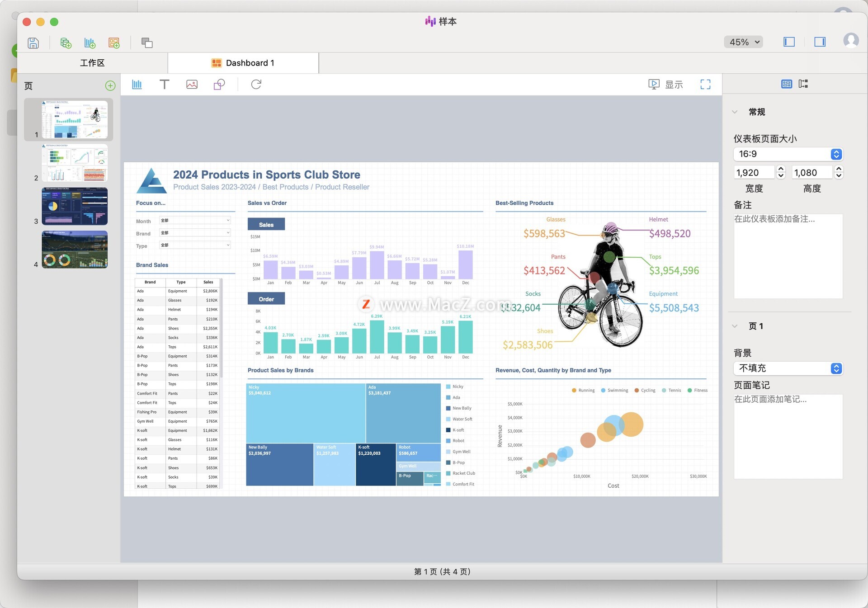Collapse the 常规 section
This screenshot has height=608, width=868.
(735, 112)
